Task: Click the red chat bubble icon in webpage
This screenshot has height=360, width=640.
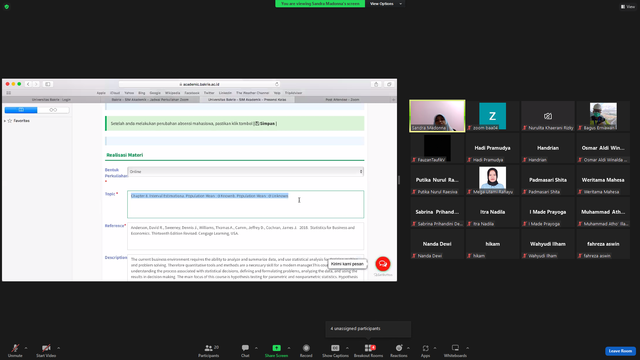Action: pyautogui.click(x=382, y=264)
